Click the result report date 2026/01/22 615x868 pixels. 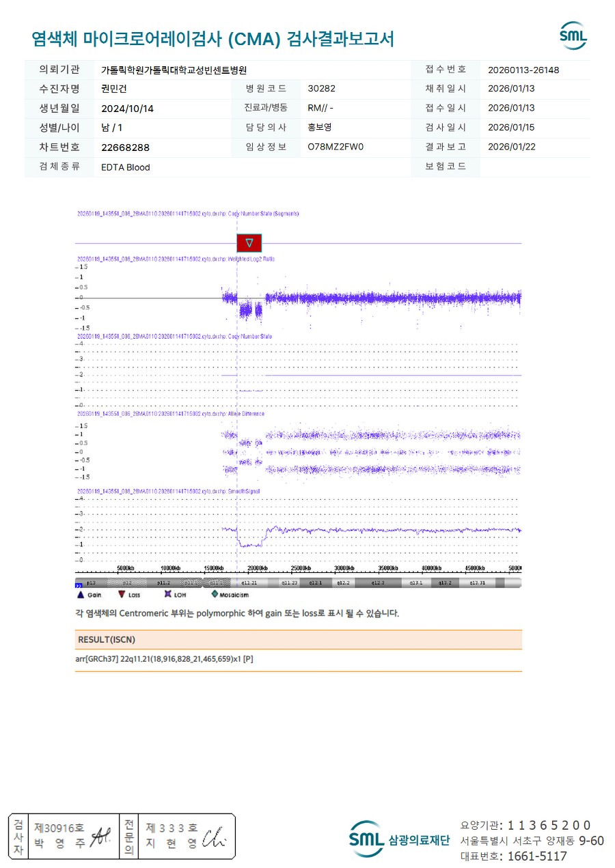511,147
